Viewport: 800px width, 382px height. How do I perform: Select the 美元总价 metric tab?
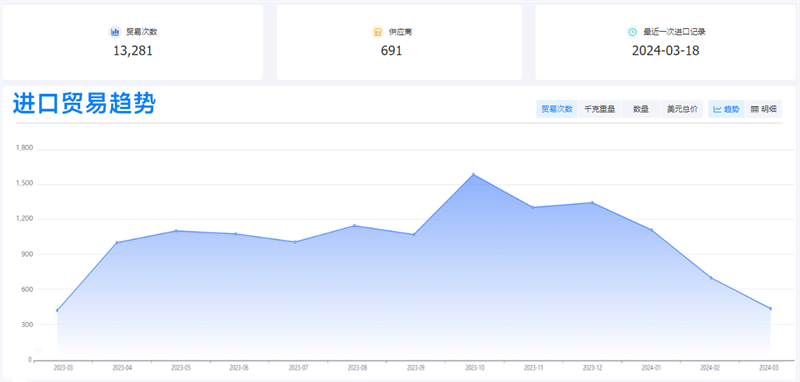pos(682,109)
